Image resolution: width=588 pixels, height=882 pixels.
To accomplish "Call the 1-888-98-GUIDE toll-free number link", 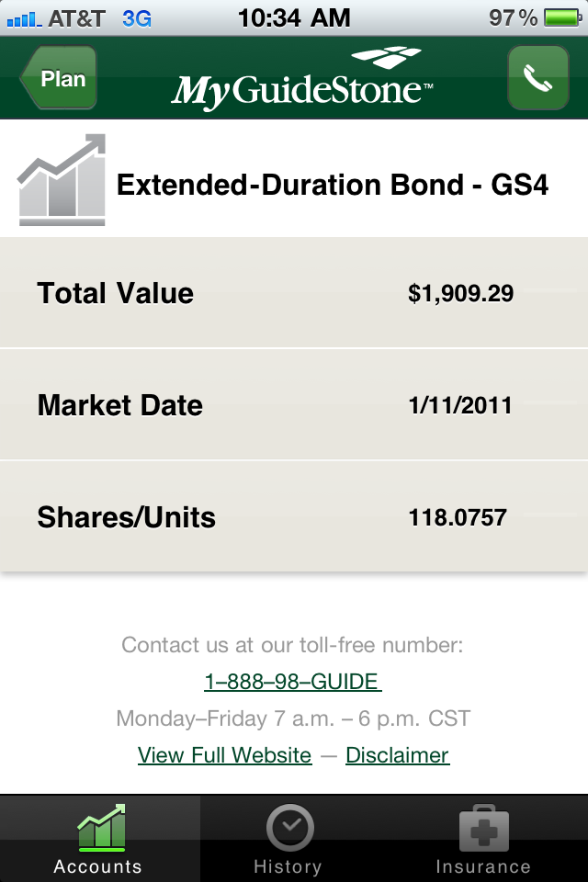I will (292, 682).
